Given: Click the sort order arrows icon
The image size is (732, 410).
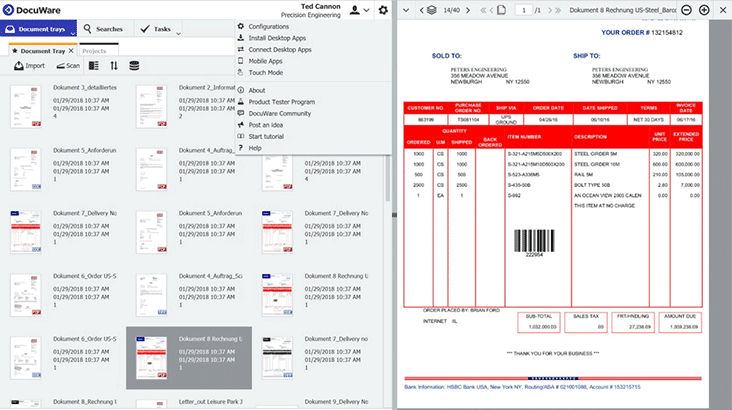Looking at the screenshot, I should click(114, 66).
